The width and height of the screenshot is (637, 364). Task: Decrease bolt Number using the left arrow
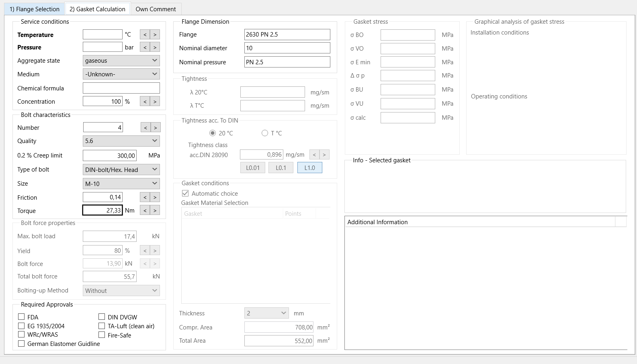click(145, 127)
